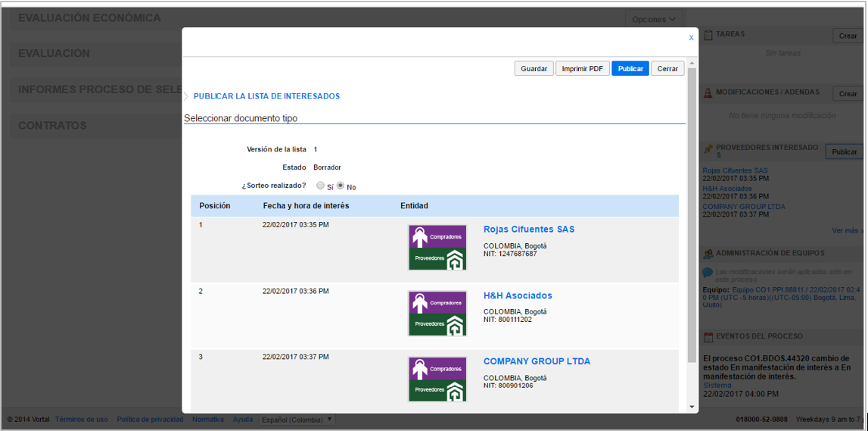Click Crear button in Modificaciones / Adendas
Image resolution: width=868 pixels, height=431 pixels.
click(x=848, y=94)
